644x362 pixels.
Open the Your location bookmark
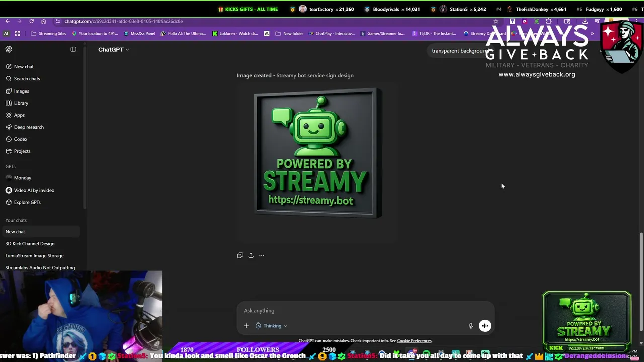click(x=95, y=34)
